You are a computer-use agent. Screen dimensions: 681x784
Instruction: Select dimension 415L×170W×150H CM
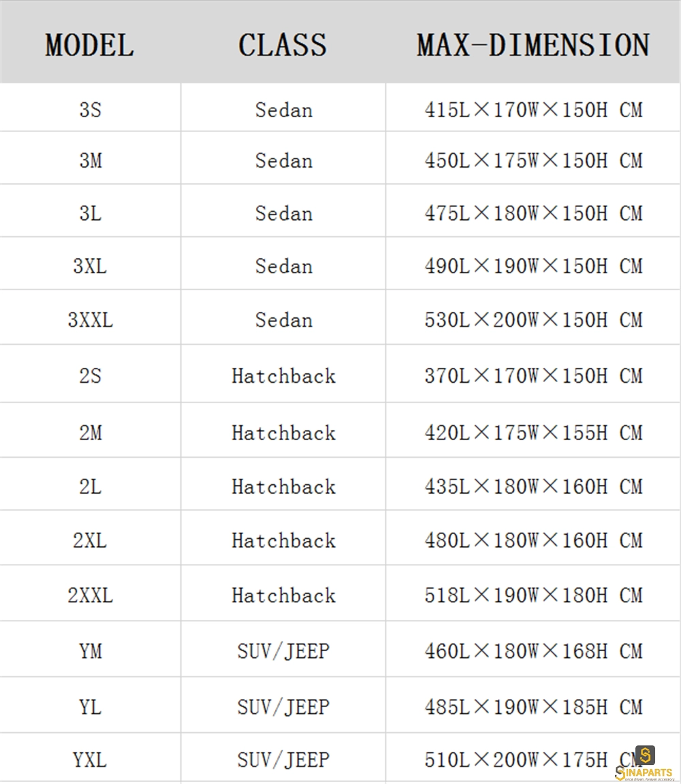coord(533,110)
